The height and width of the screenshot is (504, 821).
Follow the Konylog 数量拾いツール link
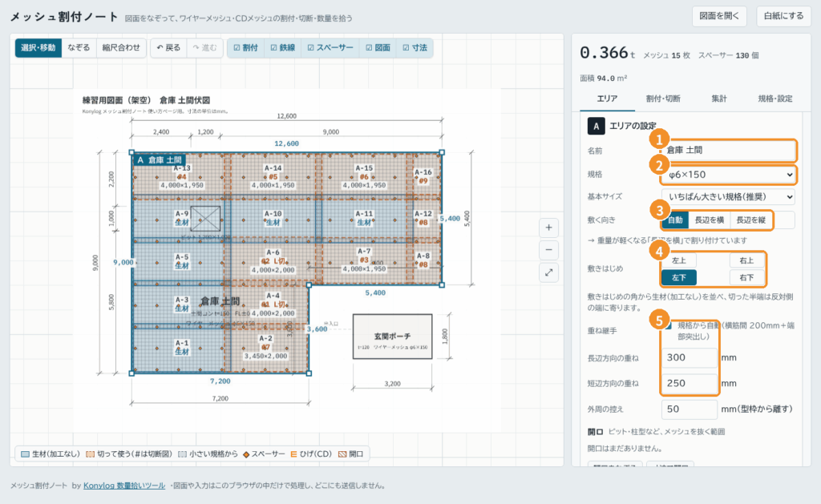tap(124, 486)
